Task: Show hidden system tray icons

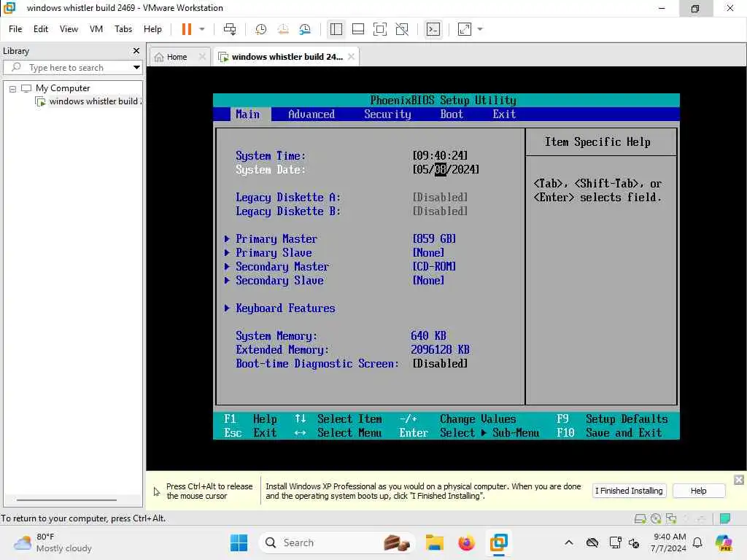Action: [569, 542]
